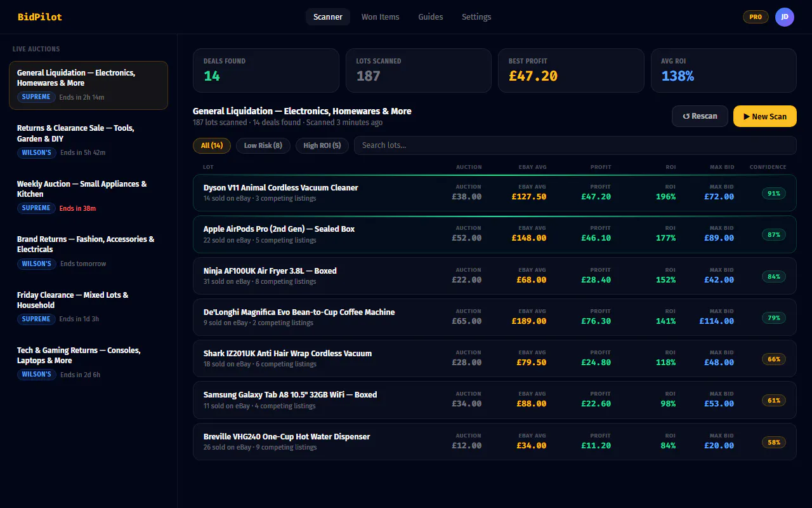Click the Lots Scanned stat card
Viewport: 812px width, 508px height.
click(x=419, y=70)
